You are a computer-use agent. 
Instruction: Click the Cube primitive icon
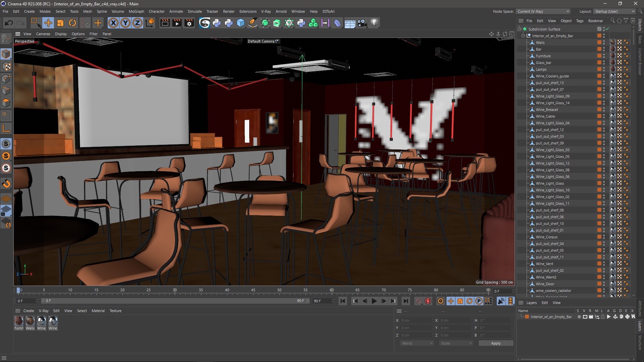coord(240,23)
